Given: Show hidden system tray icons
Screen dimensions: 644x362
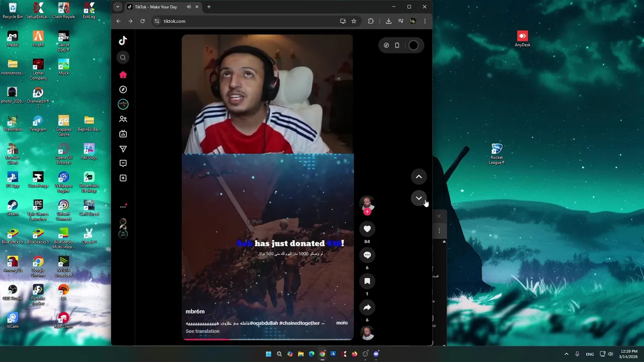Looking at the screenshot, I should click(x=566, y=354).
